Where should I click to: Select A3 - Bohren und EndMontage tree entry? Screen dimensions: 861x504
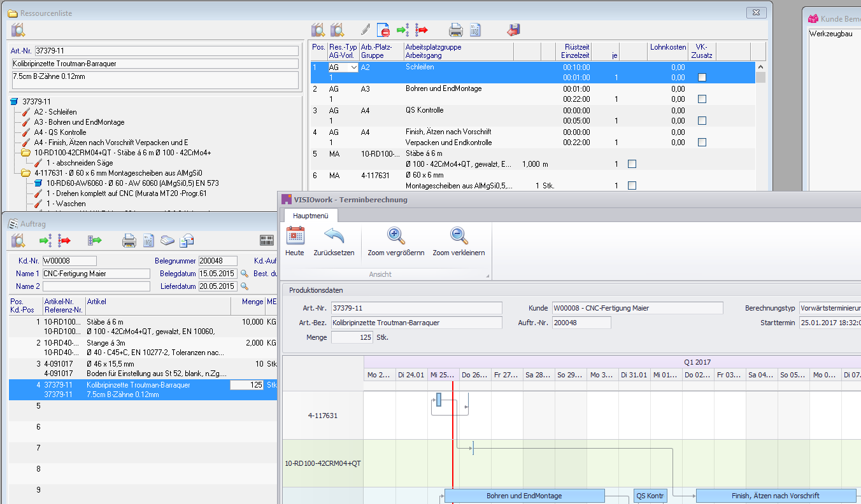[x=79, y=122]
